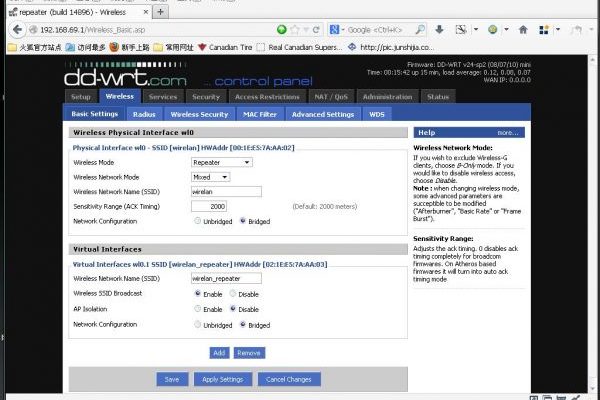The height and width of the screenshot is (400, 600).
Task: Open Real Canadian Supers bookmark
Action: click(x=299, y=47)
